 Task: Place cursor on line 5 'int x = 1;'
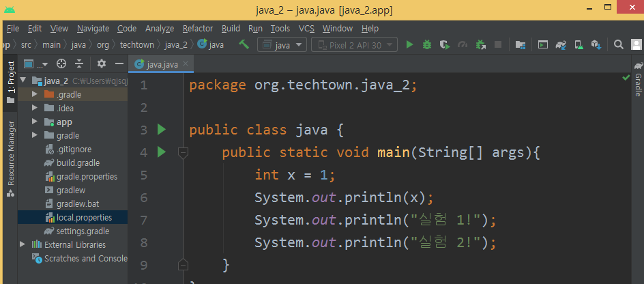tap(295, 175)
